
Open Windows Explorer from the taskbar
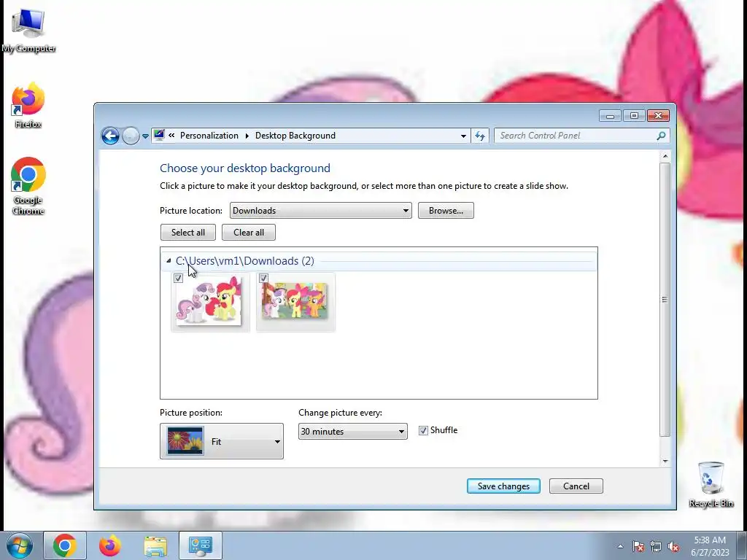click(155, 545)
